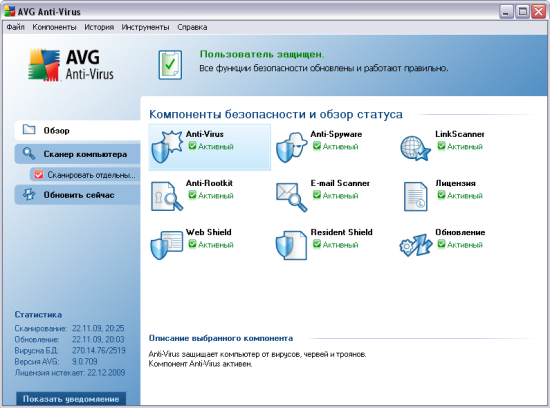Click the Активный status under Anti-Rootkit
Image resolution: width=550 pixels, height=408 pixels.
pyautogui.click(x=211, y=195)
